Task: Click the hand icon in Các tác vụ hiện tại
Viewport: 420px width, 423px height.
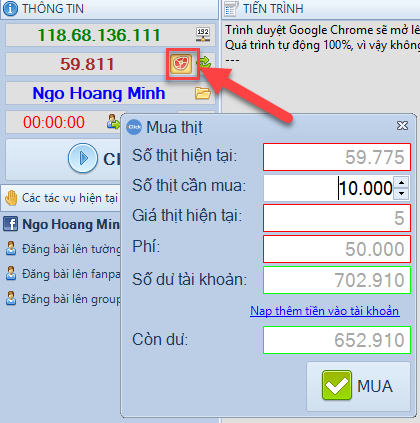Action: (11, 198)
